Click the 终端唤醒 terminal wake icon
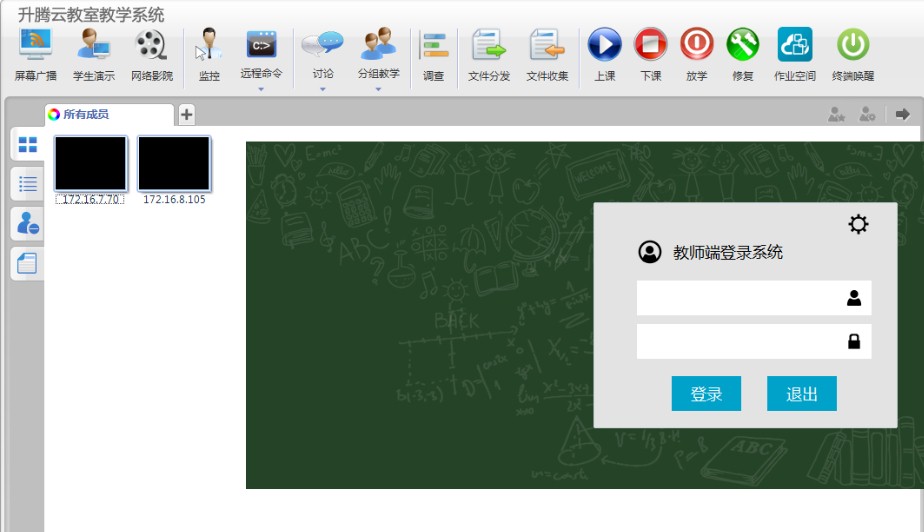Screen dimensions: 924x532 852,46
